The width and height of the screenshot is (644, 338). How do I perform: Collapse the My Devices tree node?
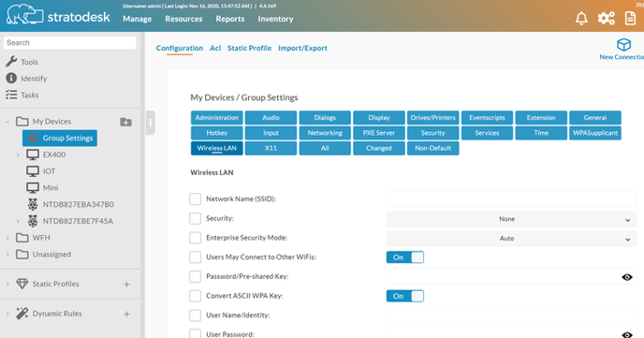click(7, 122)
